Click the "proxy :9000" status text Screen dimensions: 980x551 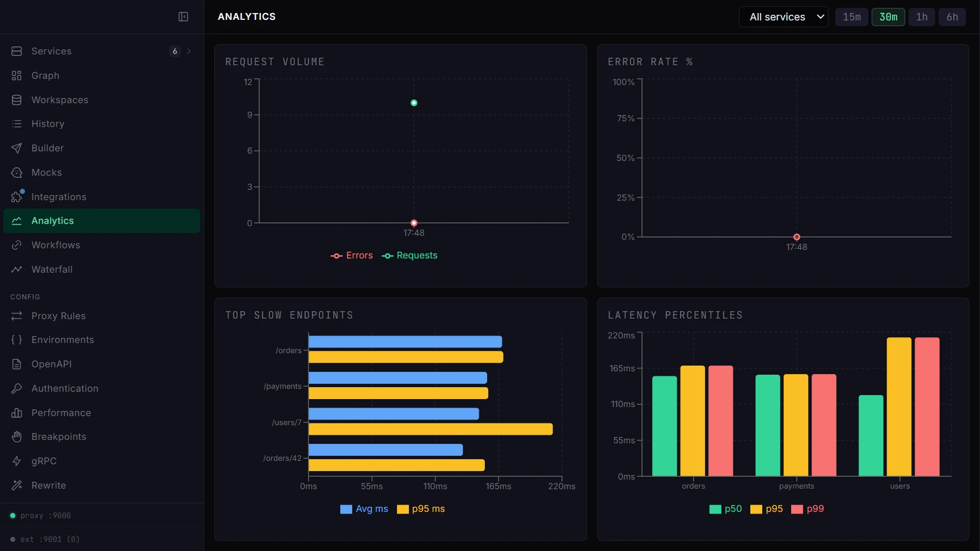coord(45,515)
